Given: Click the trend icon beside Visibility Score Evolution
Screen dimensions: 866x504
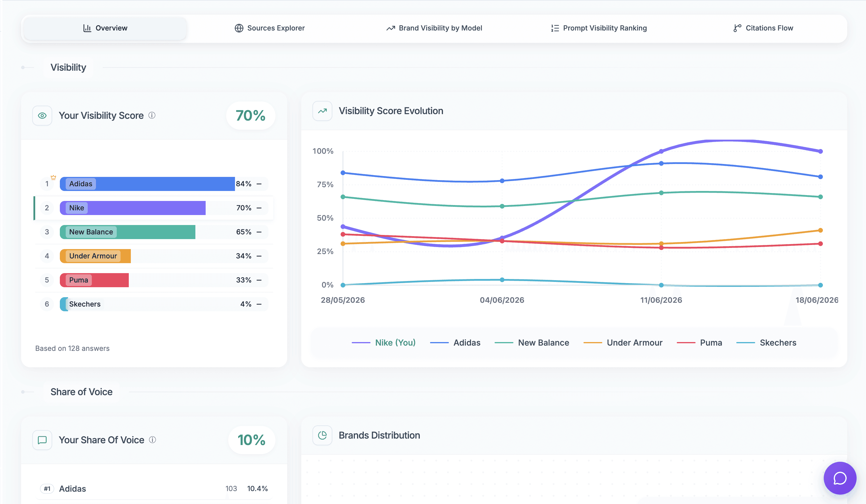Looking at the screenshot, I should [322, 111].
